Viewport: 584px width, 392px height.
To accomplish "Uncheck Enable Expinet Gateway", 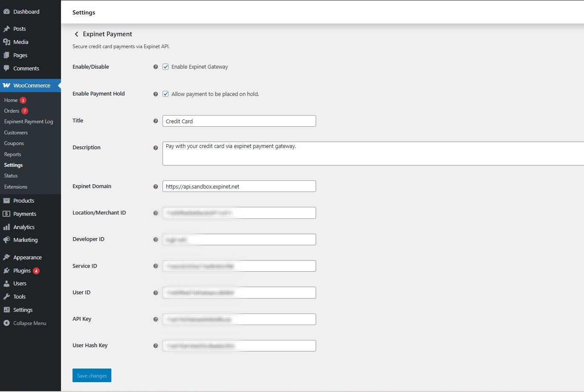I will 166,67.
